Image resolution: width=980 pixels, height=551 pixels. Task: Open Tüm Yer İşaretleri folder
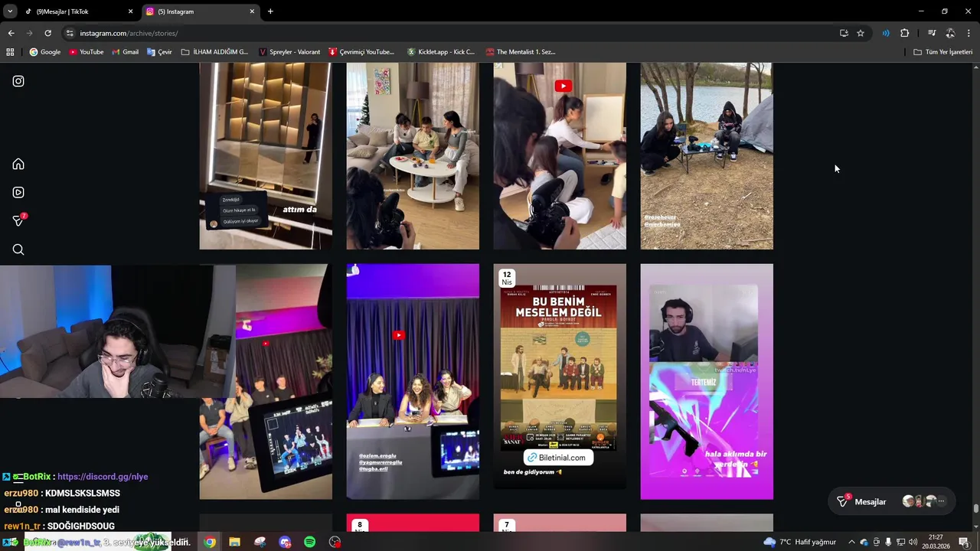pos(943,52)
